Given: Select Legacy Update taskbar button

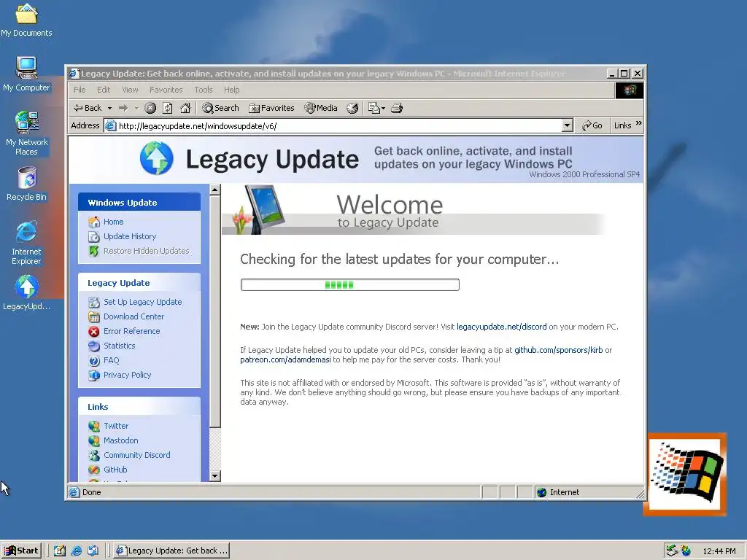Looking at the screenshot, I should 172,551.
